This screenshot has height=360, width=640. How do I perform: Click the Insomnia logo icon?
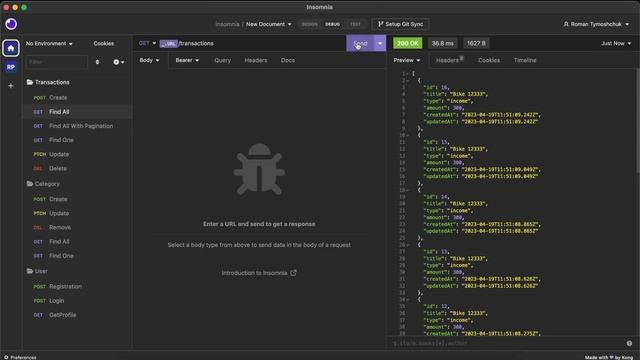pyautogui.click(x=11, y=24)
